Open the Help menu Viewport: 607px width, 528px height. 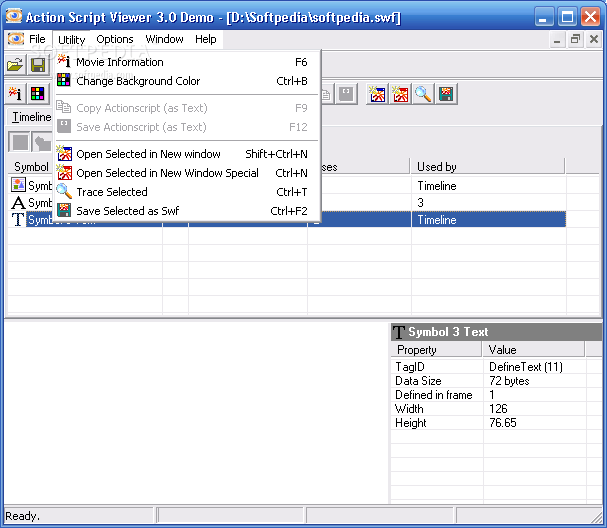click(206, 39)
